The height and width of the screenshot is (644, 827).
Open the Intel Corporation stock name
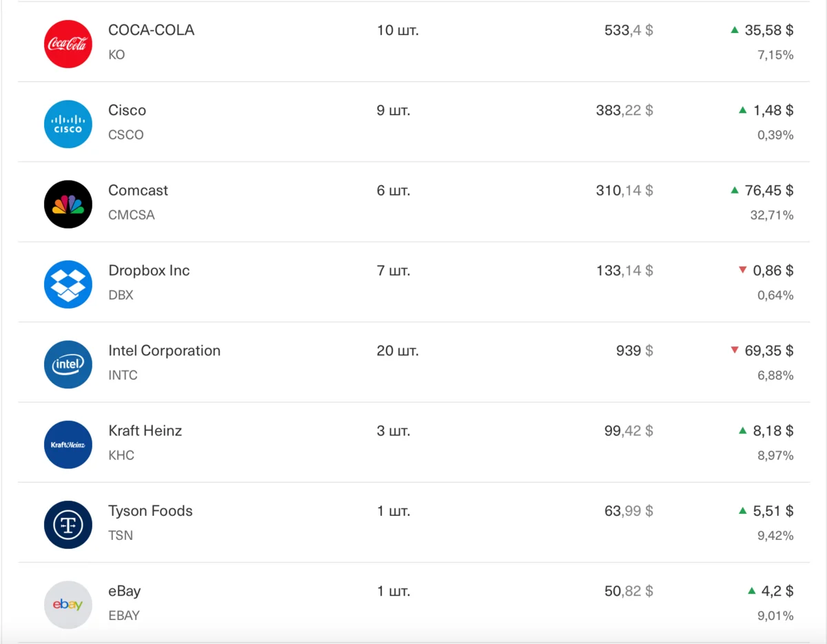click(164, 351)
